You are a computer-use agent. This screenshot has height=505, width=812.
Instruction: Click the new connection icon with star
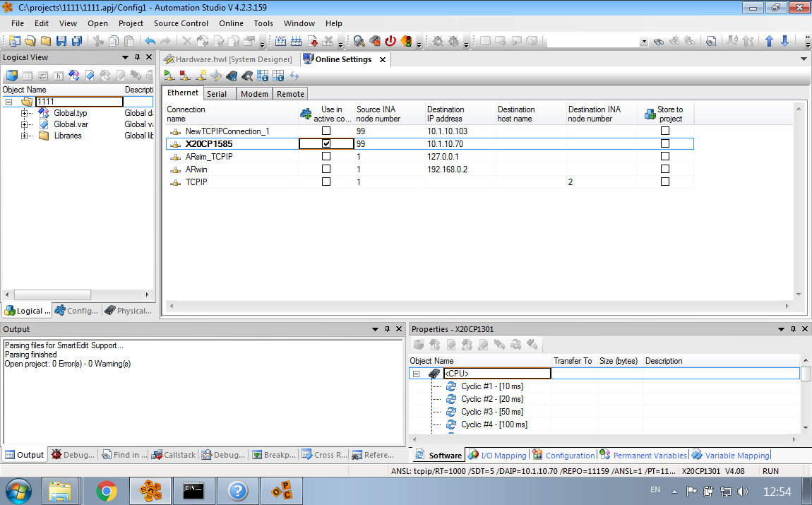pos(201,76)
